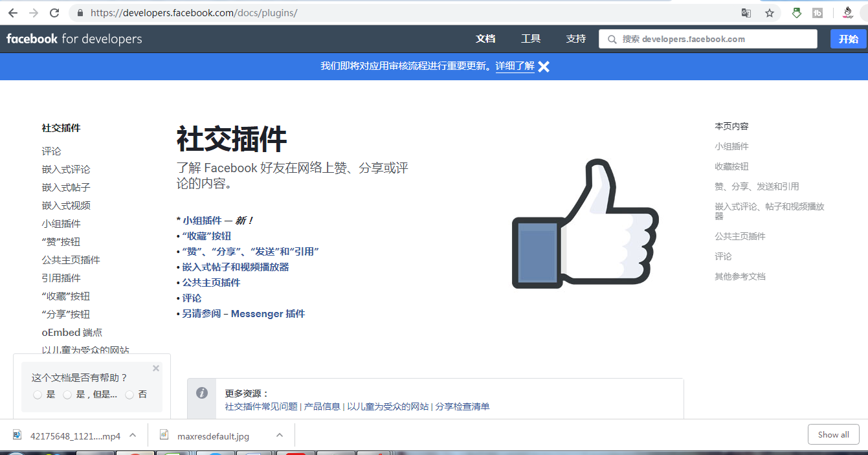Go back with browser back arrow
The width and height of the screenshot is (868, 455).
[x=13, y=13]
